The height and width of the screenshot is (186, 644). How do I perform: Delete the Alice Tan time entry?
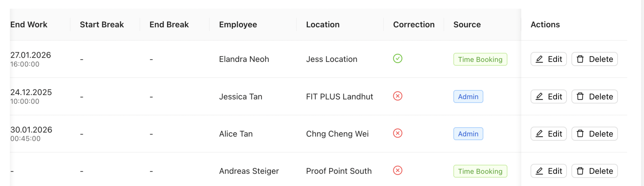coord(595,134)
